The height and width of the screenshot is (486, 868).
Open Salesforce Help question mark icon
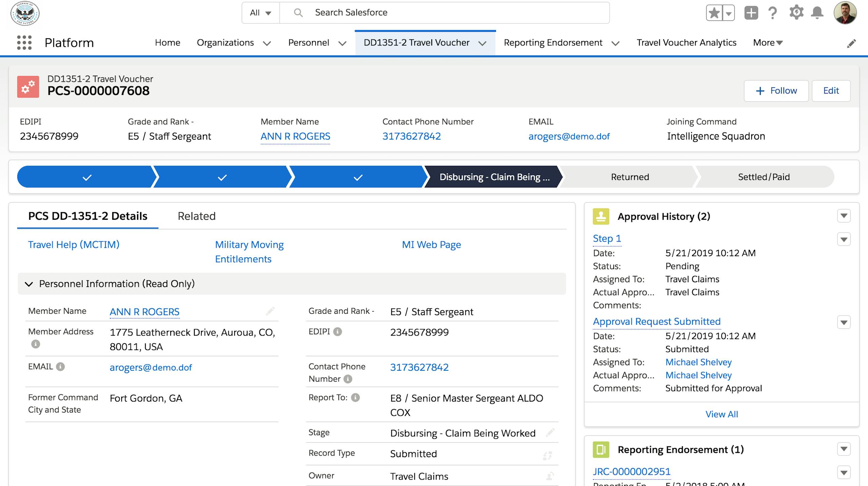click(x=773, y=13)
